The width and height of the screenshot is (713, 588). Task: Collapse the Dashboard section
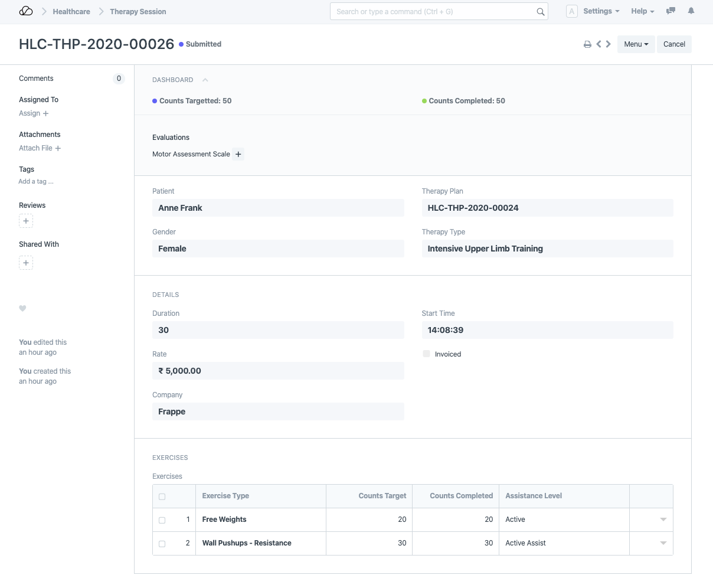pos(205,79)
